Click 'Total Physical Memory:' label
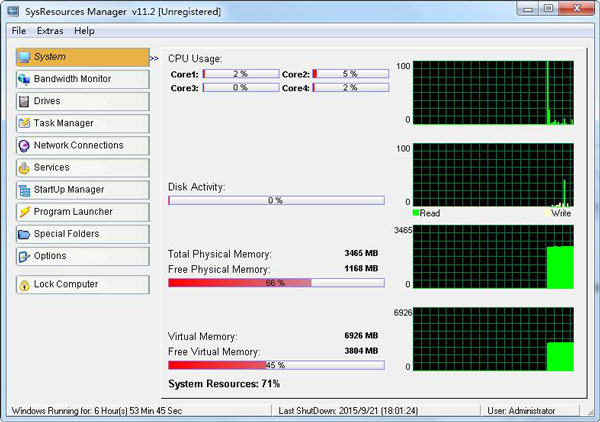The height and width of the screenshot is (422, 600). pos(220,254)
